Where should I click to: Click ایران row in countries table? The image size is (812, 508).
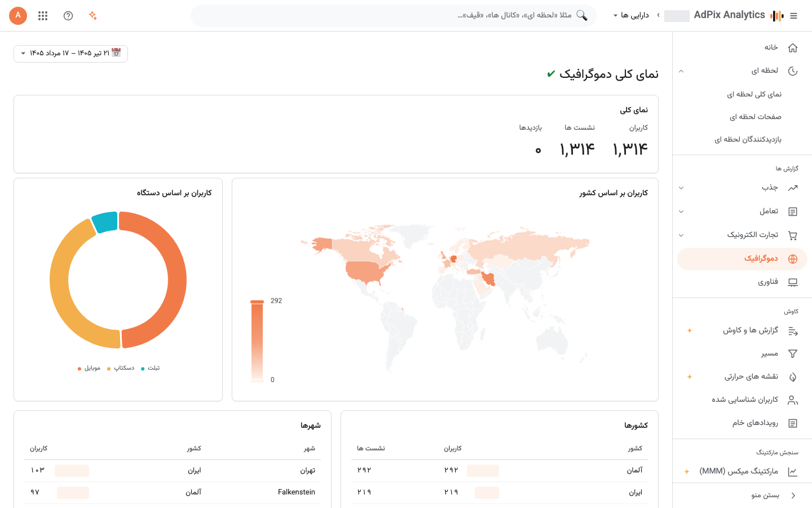point(500,493)
